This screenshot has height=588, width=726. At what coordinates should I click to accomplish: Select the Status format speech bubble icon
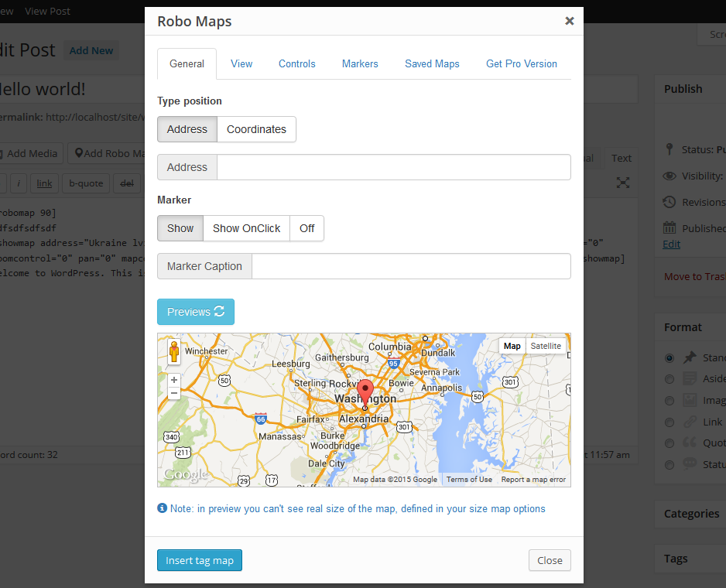690,463
